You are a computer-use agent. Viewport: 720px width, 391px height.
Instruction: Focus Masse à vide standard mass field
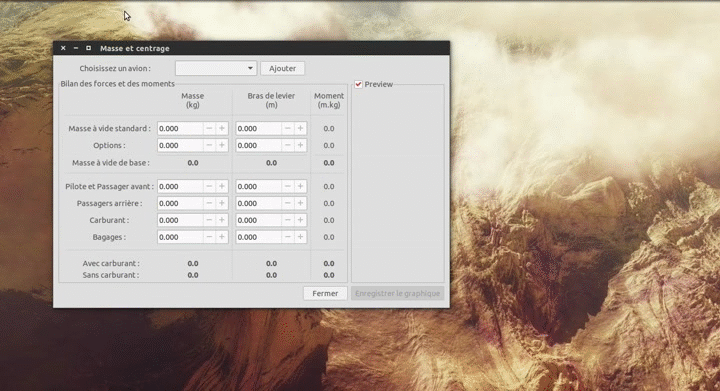click(x=180, y=128)
